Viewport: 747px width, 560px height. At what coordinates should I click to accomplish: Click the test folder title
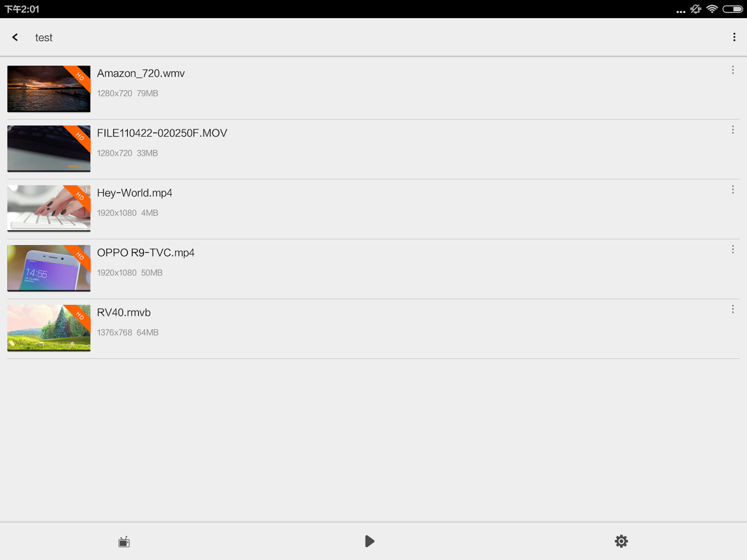point(44,37)
